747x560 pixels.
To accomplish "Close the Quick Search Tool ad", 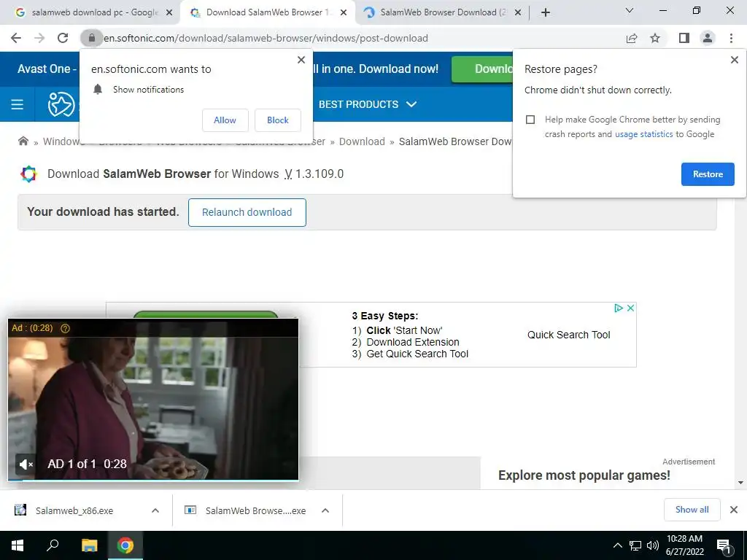I will click(x=630, y=308).
